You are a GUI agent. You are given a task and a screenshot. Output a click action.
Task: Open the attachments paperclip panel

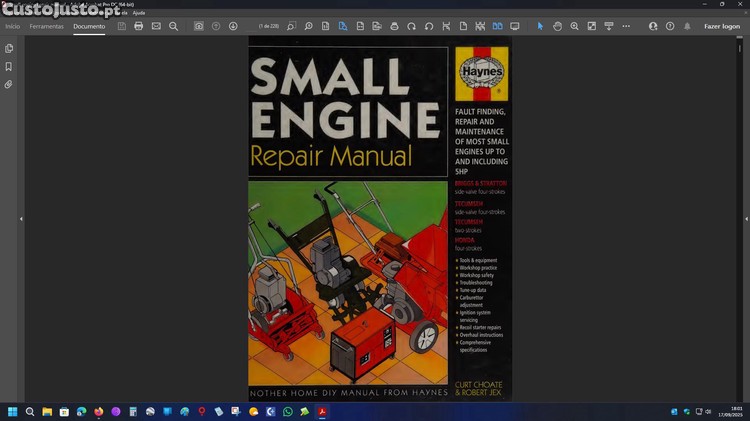click(x=9, y=84)
